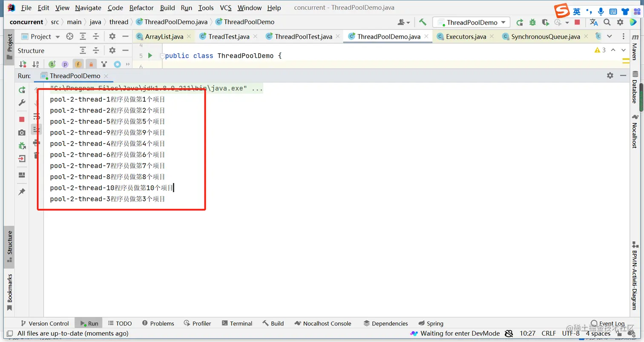Open Structure panel settings gear

112,50
